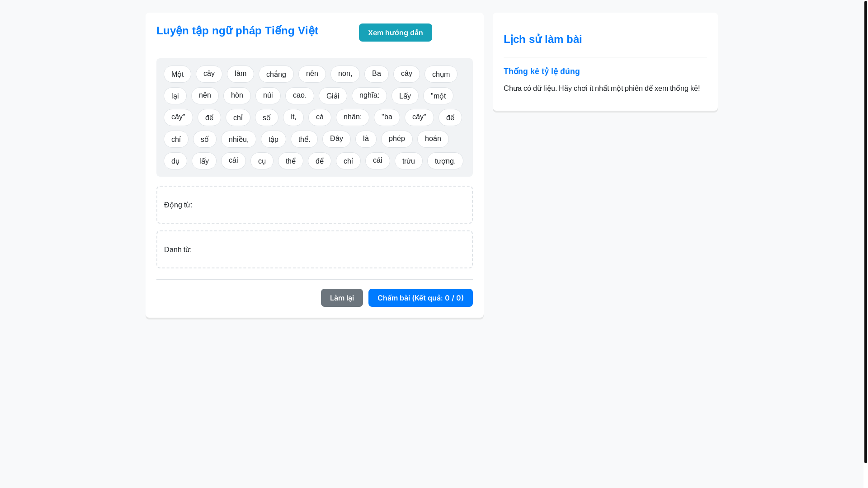Click the word chip 'lại'
This screenshot has height=488, width=868.
coord(175,96)
